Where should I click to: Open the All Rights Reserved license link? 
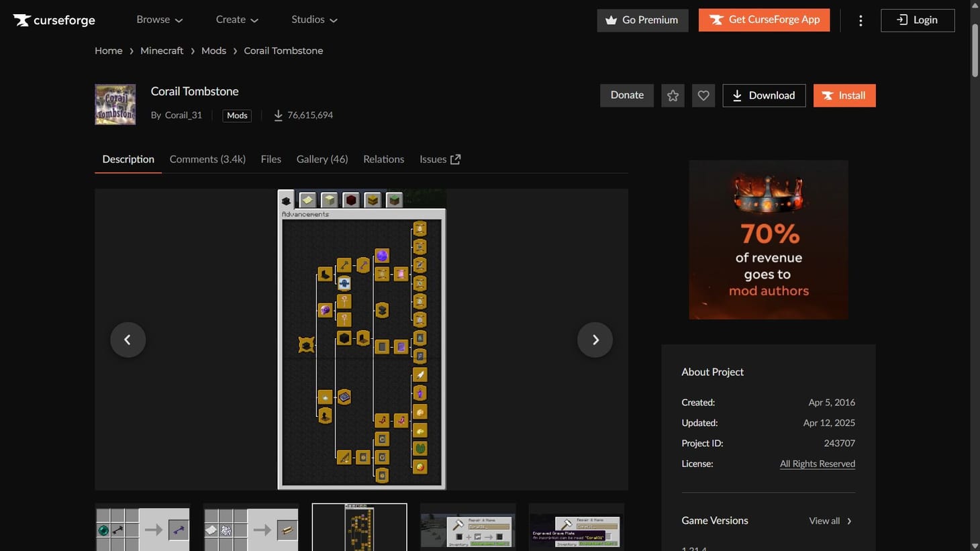click(x=817, y=464)
